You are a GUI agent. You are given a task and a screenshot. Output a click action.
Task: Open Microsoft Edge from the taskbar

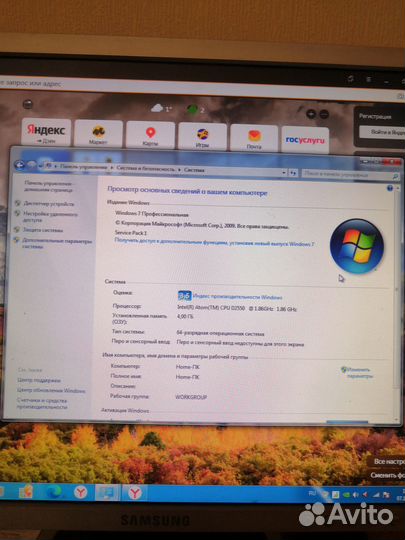point(54,492)
